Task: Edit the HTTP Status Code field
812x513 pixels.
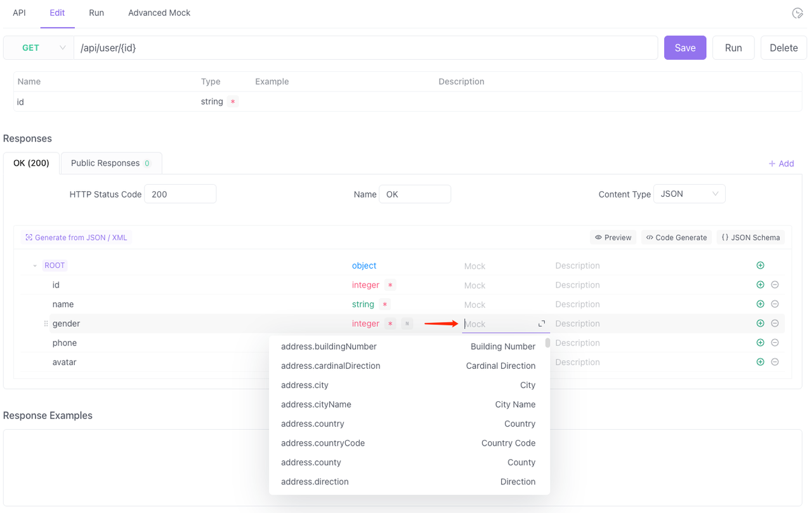Action: [x=180, y=194]
